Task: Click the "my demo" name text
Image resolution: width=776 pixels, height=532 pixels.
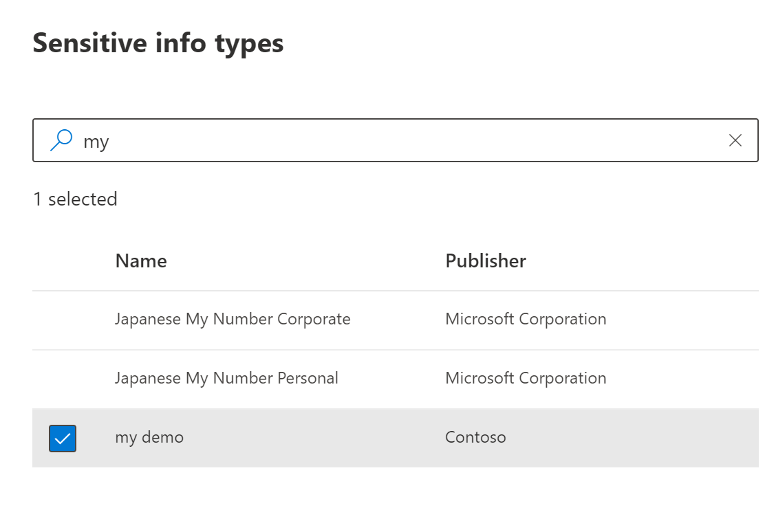Action: [x=149, y=438]
